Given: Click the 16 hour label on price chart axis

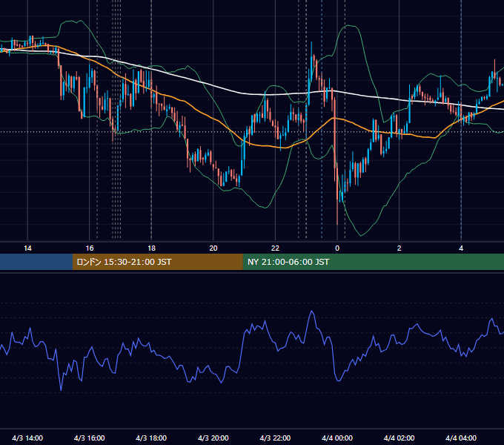Looking at the screenshot, I should (x=90, y=248).
